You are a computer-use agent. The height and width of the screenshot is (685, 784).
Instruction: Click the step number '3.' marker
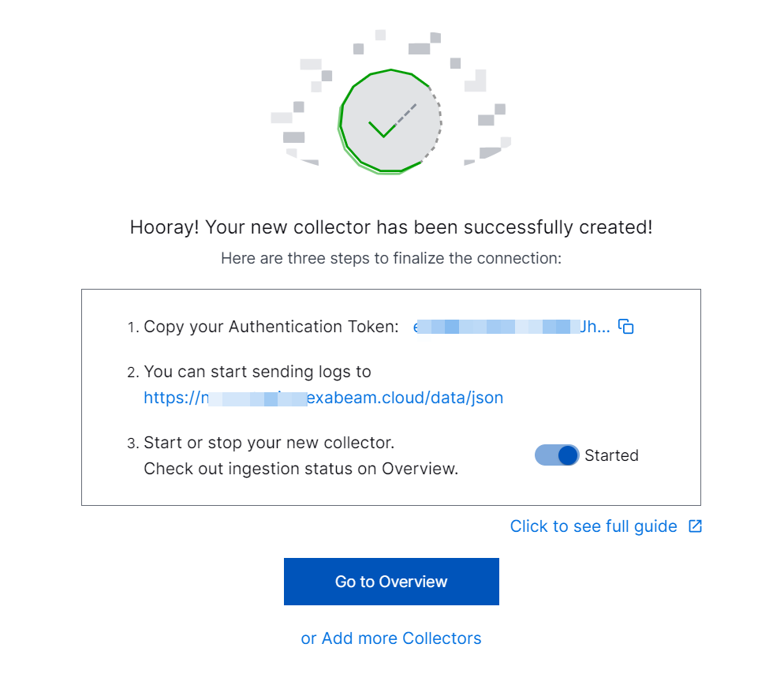tap(133, 444)
